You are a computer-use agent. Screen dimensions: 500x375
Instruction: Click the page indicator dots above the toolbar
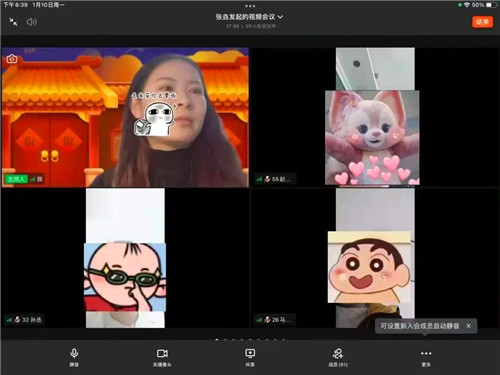[x=250, y=340]
